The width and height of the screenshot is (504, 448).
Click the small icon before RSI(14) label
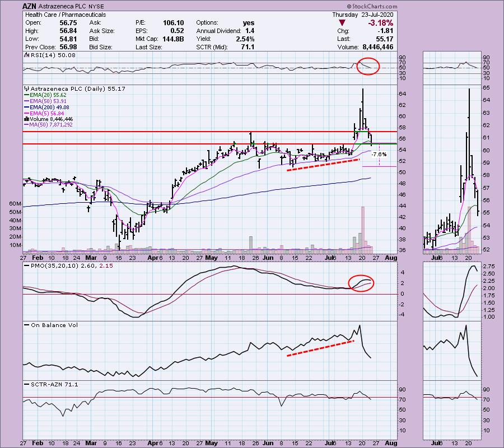[x=27, y=55]
